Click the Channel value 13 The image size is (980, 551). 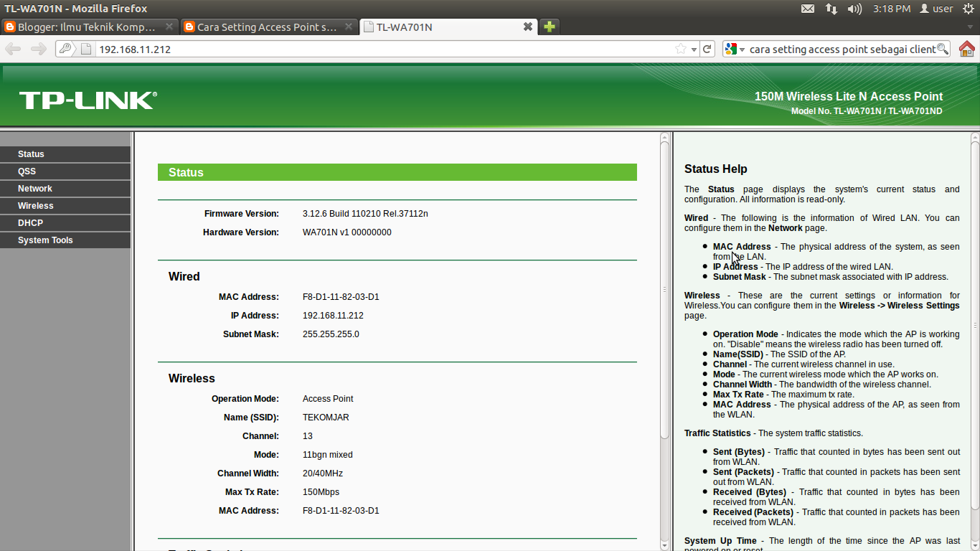click(308, 436)
